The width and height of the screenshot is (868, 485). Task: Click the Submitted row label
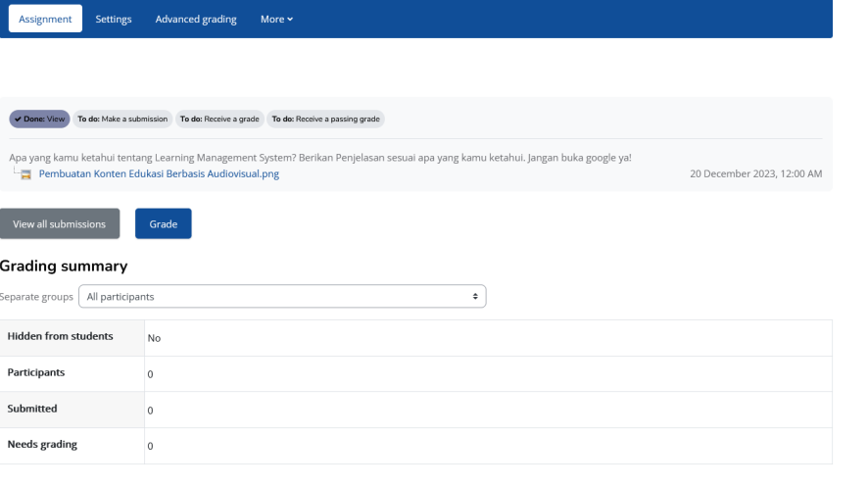pyautogui.click(x=32, y=409)
